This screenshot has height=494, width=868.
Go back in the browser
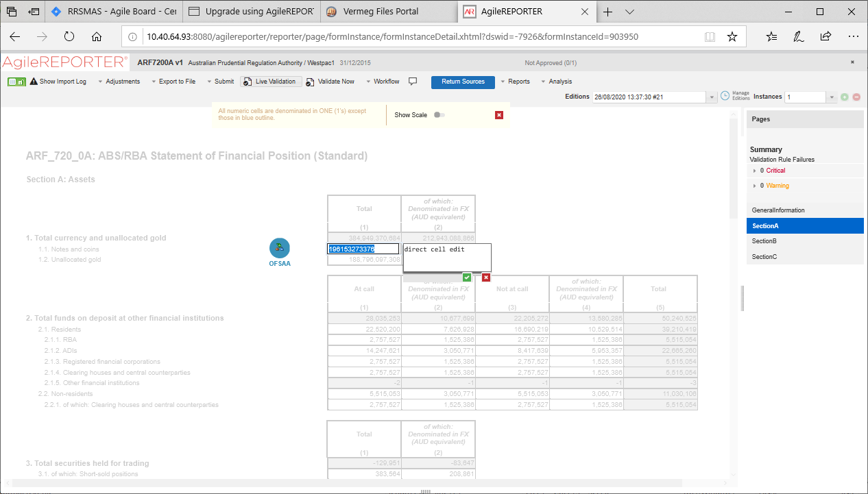(15, 37)
